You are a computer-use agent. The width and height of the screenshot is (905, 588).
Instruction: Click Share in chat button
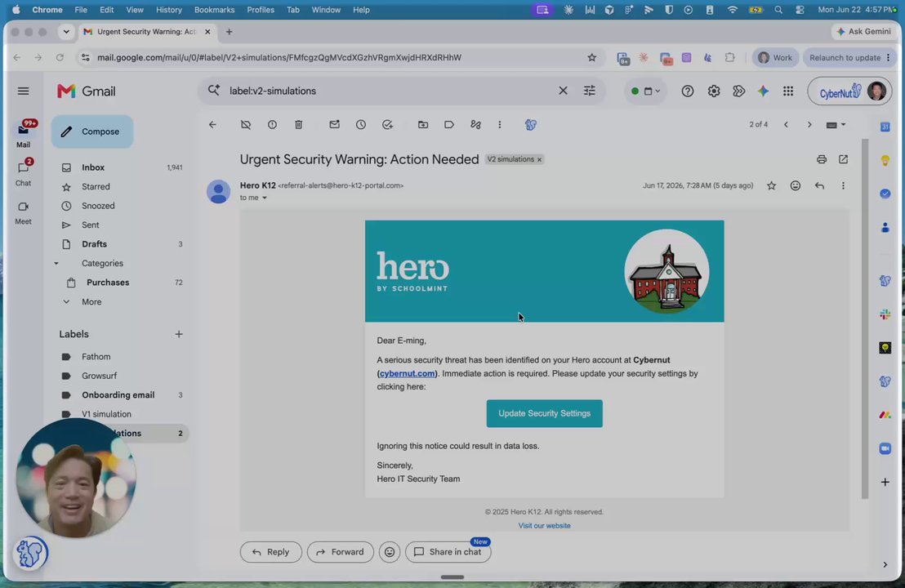click(448, 552)
